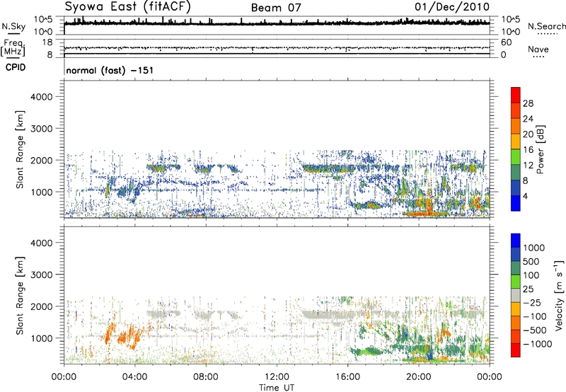Click the '12:00' time axis label
Viewport: 566px width, 392px height.
[277, 377]
